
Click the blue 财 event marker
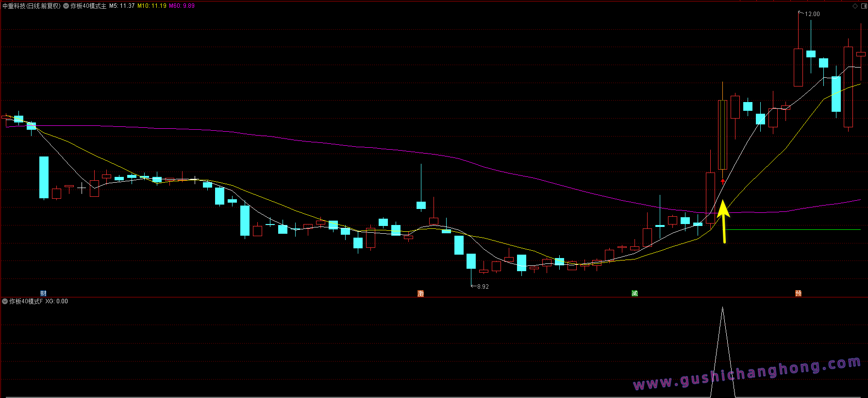[44, 293]
